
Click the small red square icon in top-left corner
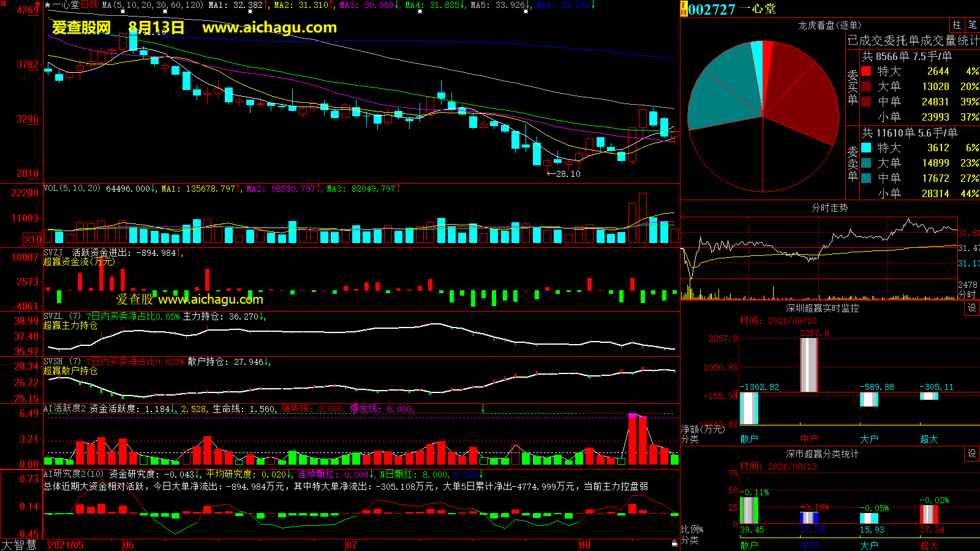[x=2, y=3]
